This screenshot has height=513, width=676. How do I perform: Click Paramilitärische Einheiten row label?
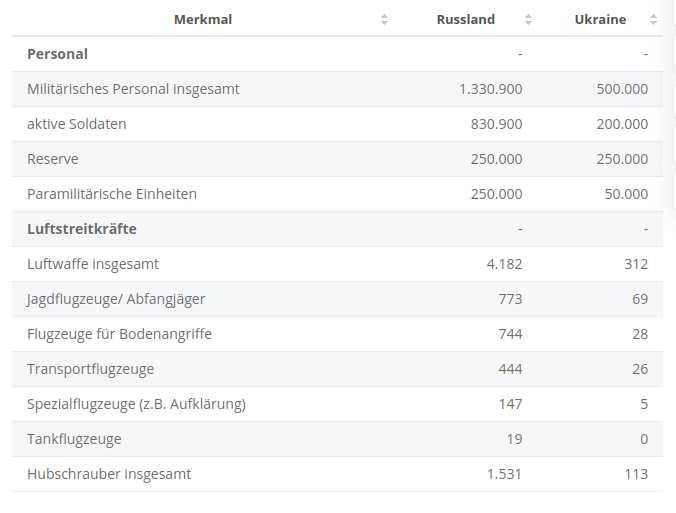tap(112, 194)
